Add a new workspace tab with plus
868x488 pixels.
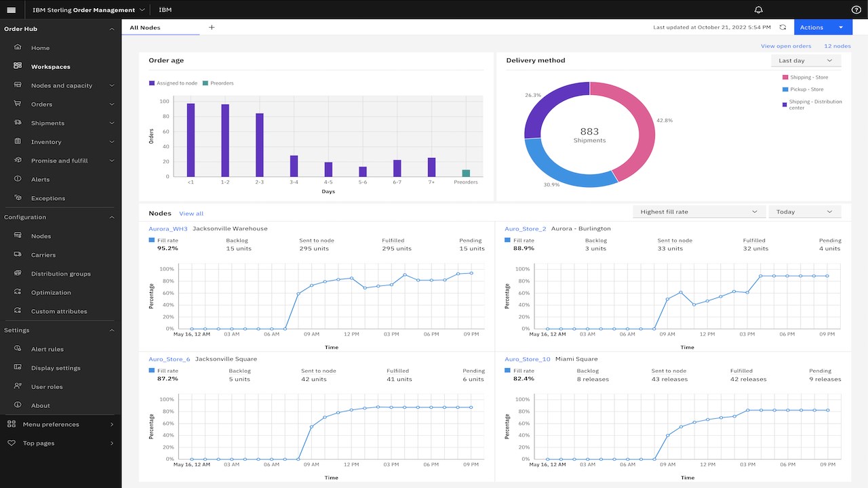coord(212,27)
